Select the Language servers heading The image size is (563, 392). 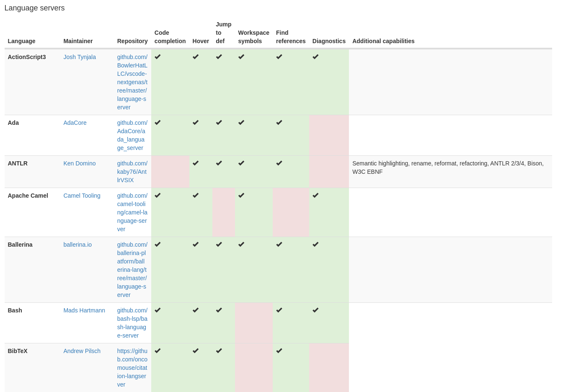(x=34, y=8)
